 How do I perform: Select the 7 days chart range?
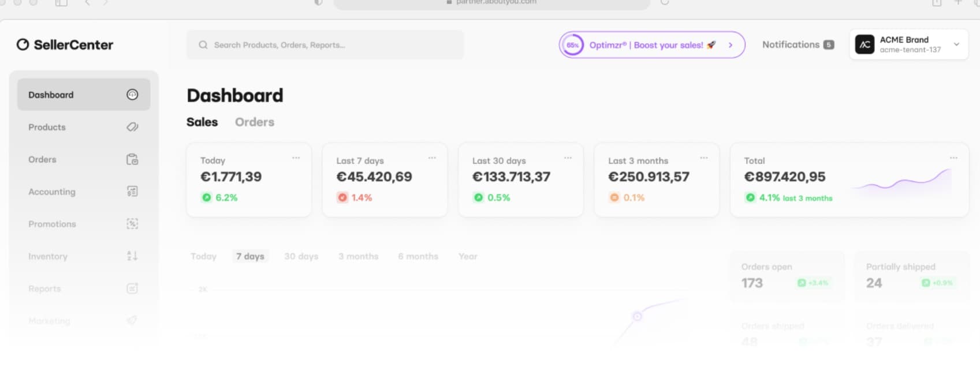click(250, 256)
